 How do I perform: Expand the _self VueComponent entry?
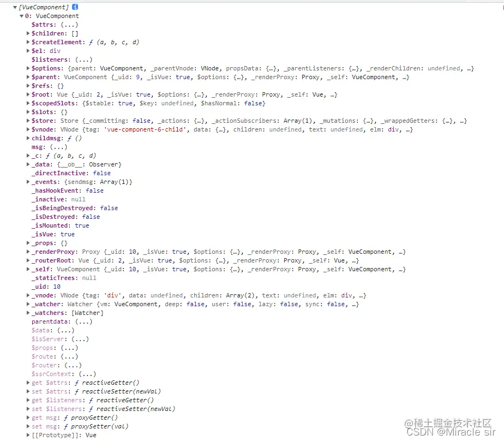tap(28, 269)
